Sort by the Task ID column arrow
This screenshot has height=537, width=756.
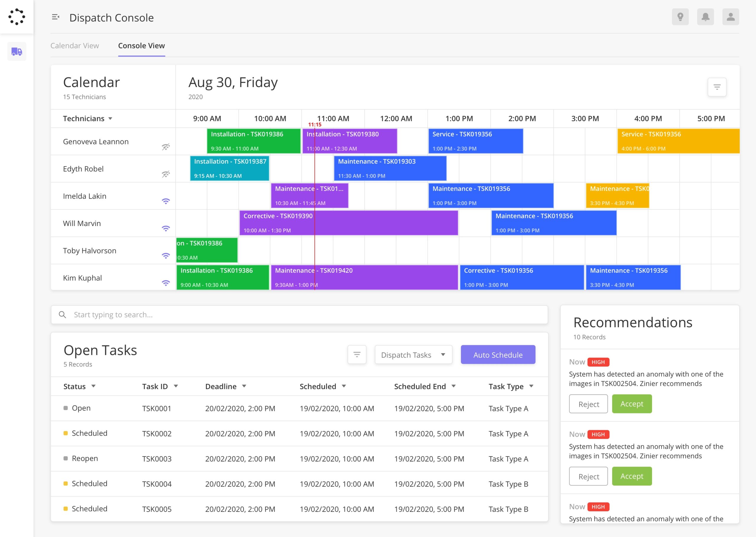click(x=176, y=386)
